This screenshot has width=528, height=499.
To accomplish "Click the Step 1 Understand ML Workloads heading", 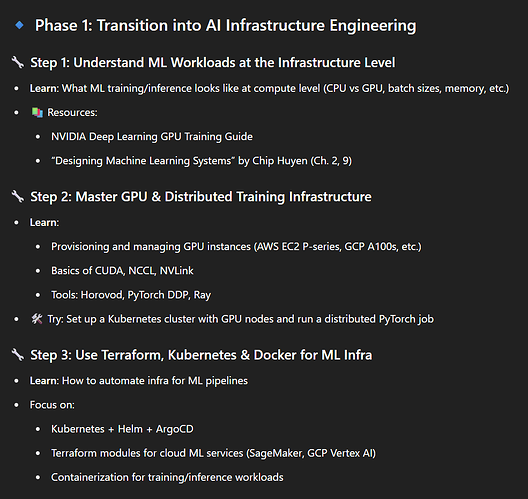I will [x=213, y=63].
